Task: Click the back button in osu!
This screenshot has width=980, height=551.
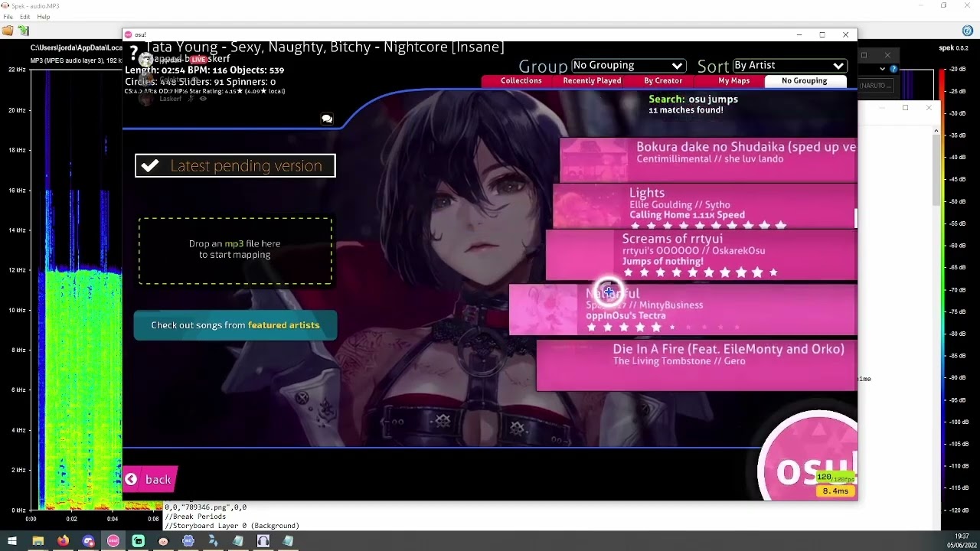Action: click(x=151, y=480)
